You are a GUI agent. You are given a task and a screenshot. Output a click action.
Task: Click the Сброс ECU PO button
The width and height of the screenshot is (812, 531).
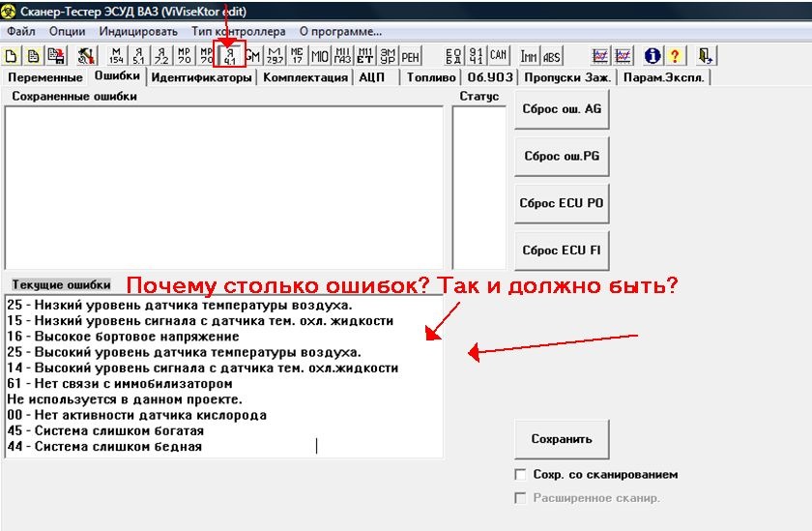point(562,203)
